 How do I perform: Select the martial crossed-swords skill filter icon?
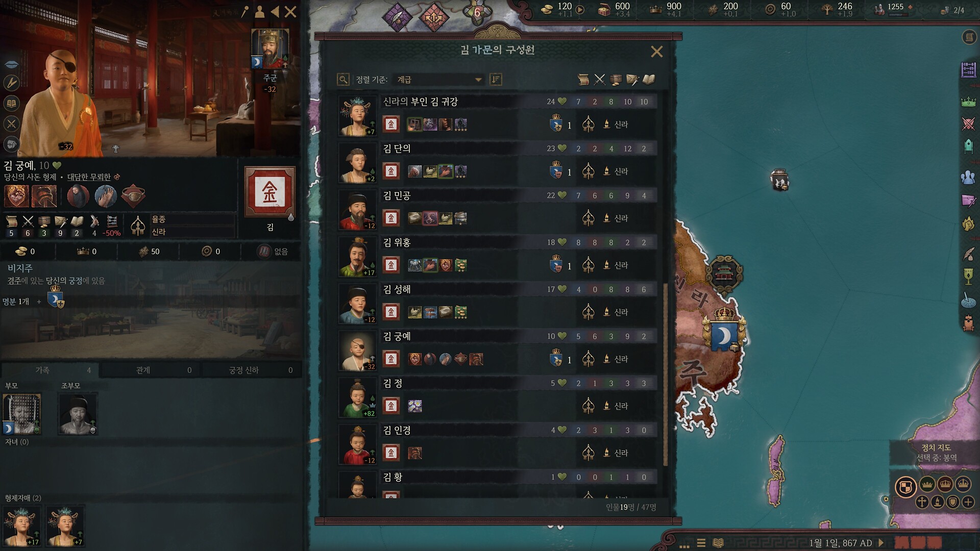pos(600,80)
